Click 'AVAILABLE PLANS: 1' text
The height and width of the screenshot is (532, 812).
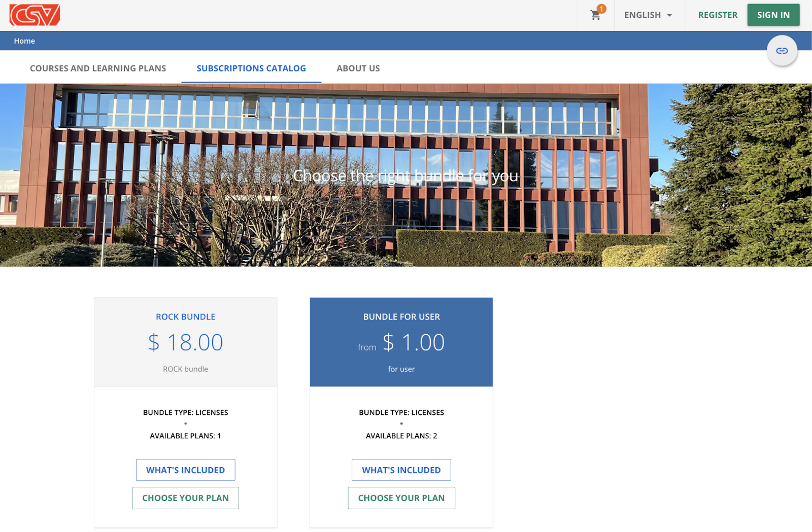click(x=185, y=436)
